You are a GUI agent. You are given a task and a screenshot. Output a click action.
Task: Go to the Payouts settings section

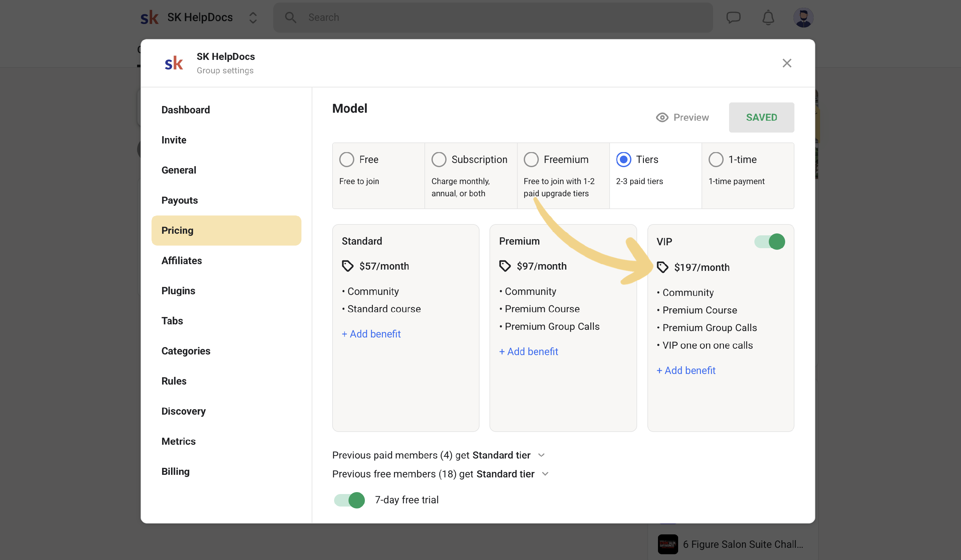pos(179,200)
